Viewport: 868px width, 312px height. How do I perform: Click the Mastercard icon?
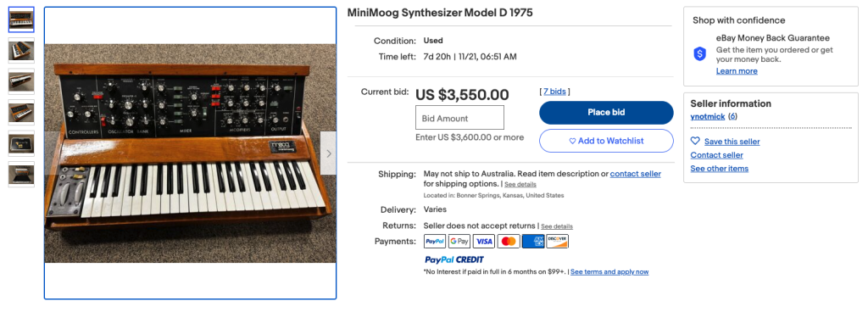509,241
